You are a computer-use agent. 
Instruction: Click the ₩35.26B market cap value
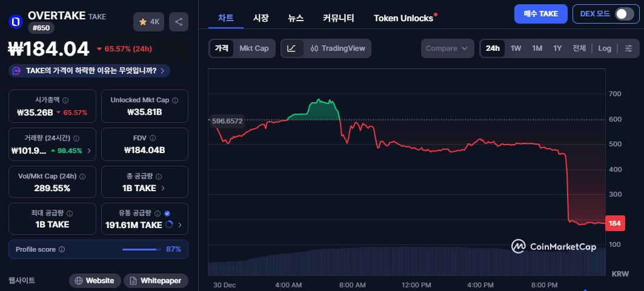[35, 113]
